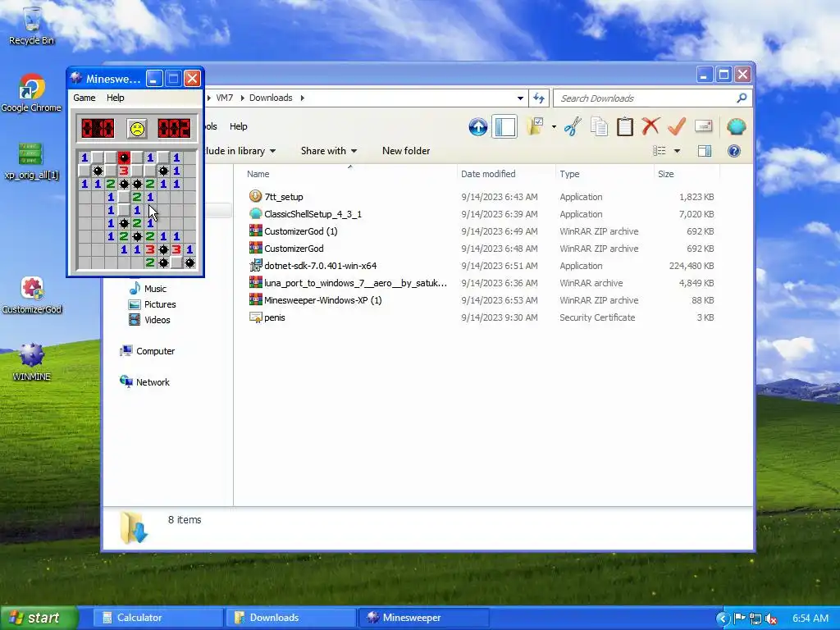This screenshot has width=840, height=630.
Task: Open Music in the navigation pane
Action: 148,289
